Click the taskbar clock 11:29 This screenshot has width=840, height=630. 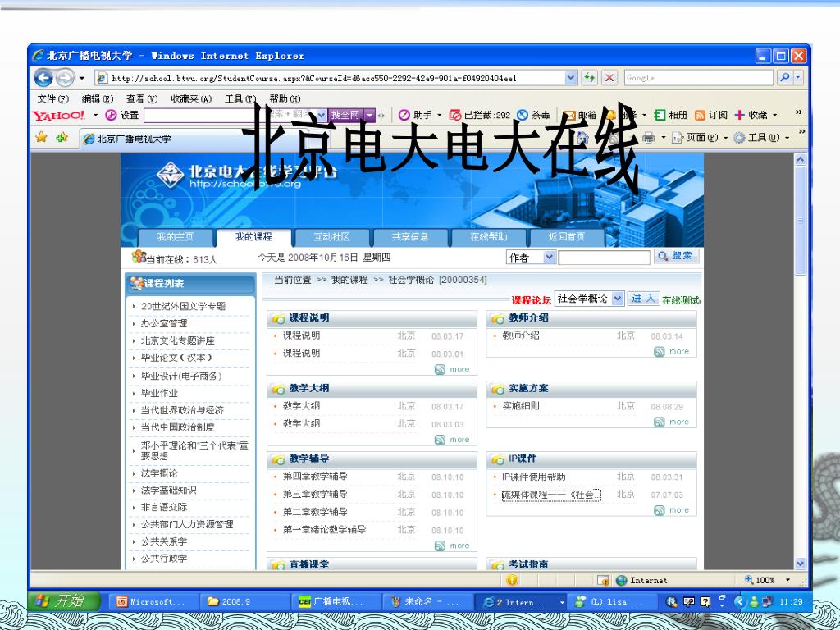(791, 601)
